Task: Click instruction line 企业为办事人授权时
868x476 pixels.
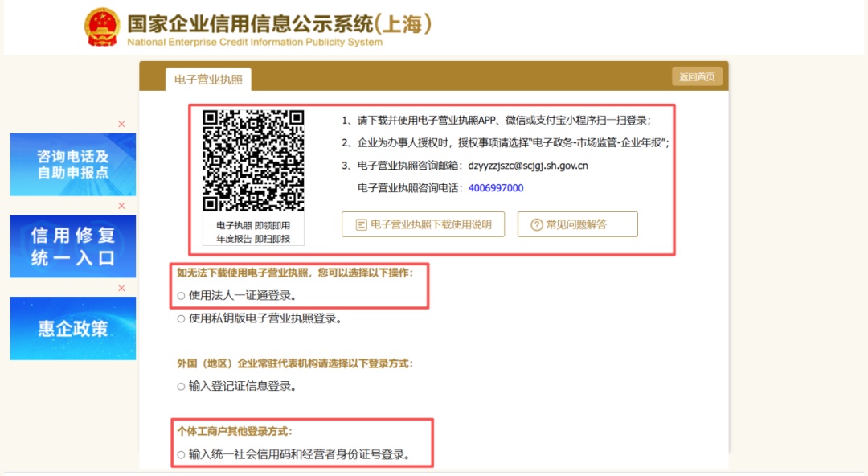Action: click(x=505, y=142)
